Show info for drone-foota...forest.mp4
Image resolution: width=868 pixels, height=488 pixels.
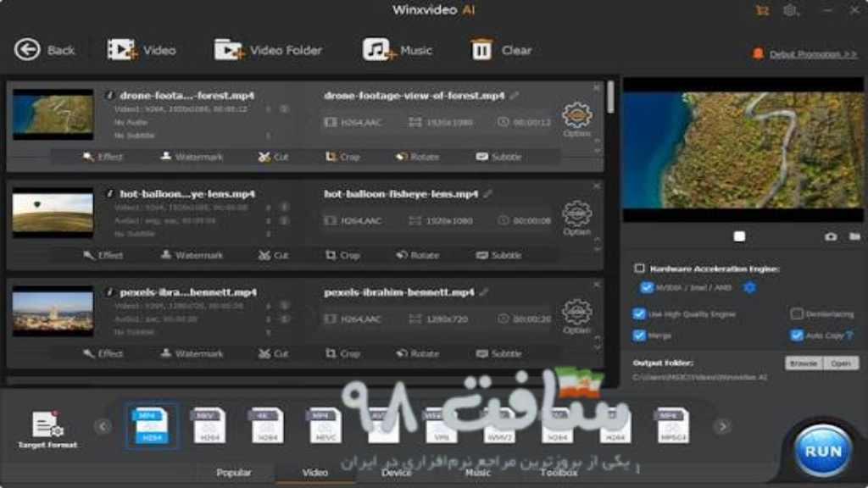click(109, 96)
